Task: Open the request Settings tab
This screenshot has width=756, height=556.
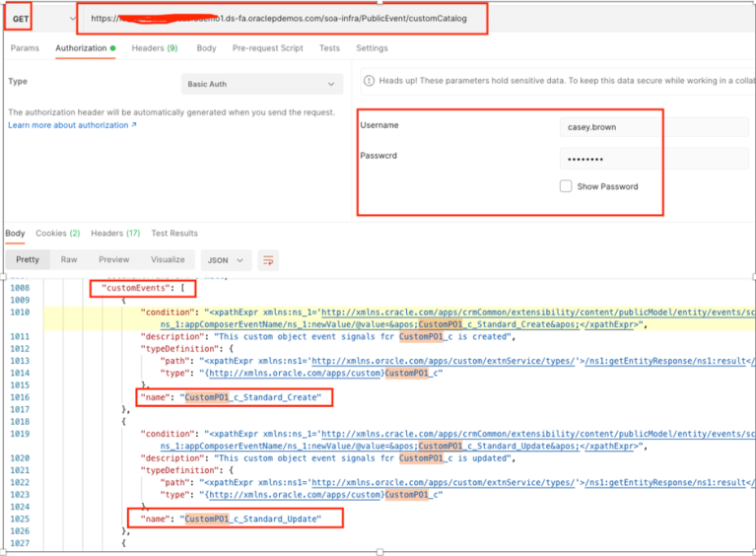Action: coord(372,48)
